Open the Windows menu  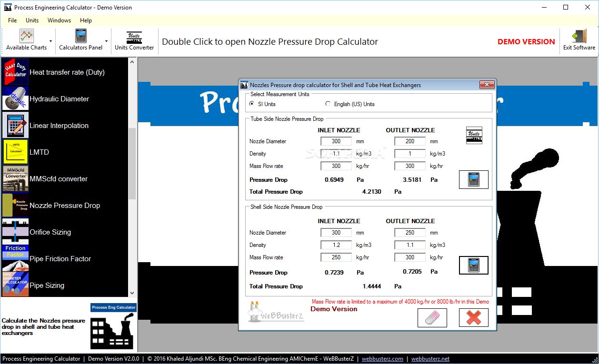[59, 20]
